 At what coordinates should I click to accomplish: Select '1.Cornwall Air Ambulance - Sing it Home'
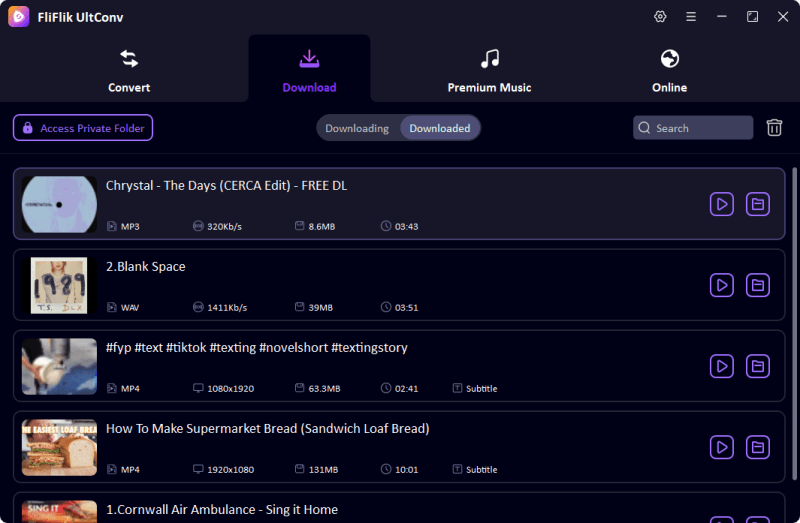(x=222, y=510)
